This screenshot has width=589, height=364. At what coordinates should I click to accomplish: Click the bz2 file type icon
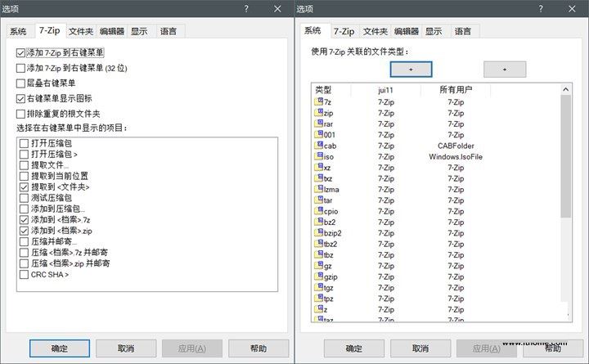318,221
